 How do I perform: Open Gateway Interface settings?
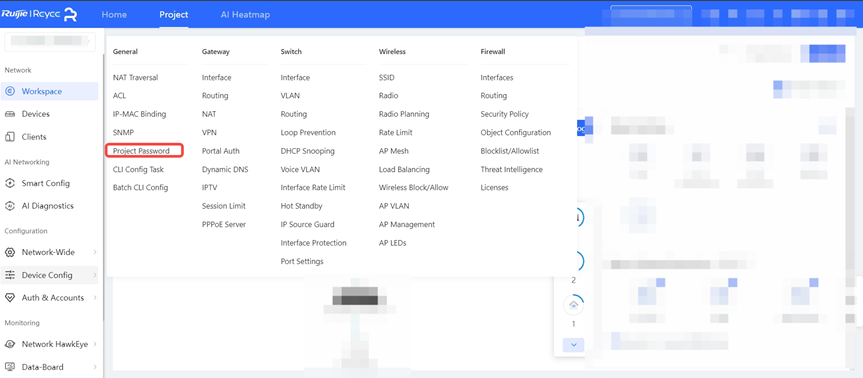coord(217,78)
